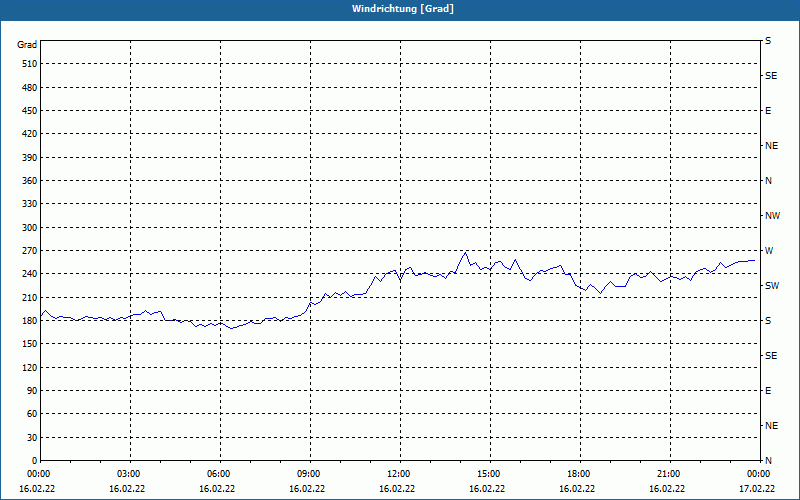Click the 15:00 time axis label
This screenshot has width=800, height=500.
point(488,474)
